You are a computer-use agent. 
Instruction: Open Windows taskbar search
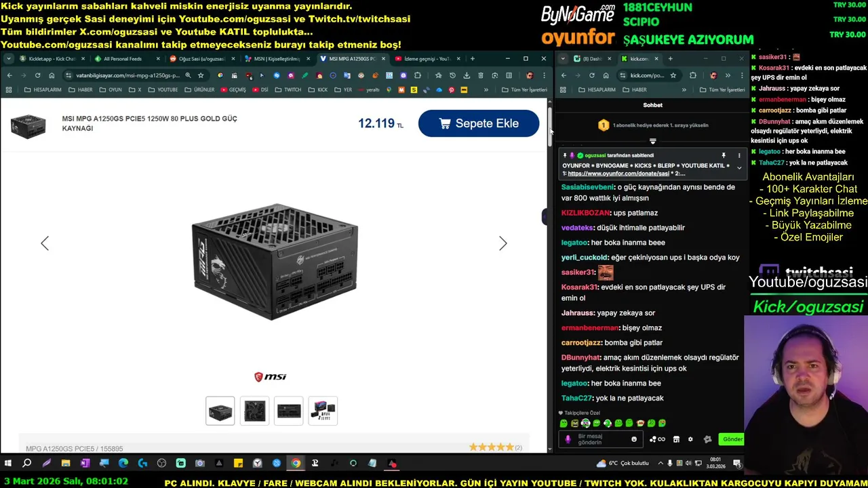(27, 464)
